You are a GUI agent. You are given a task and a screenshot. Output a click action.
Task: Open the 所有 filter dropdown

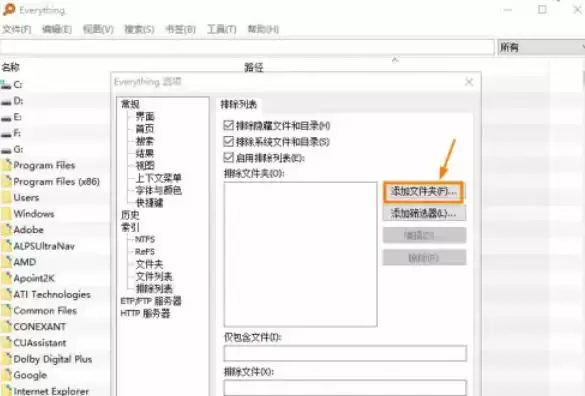(x=541, y=47)
